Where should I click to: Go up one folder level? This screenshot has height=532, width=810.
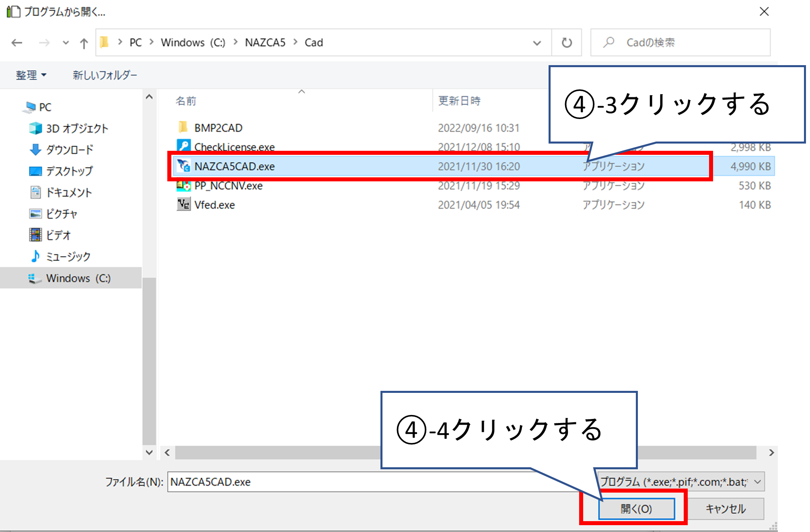tap(84, 43)
